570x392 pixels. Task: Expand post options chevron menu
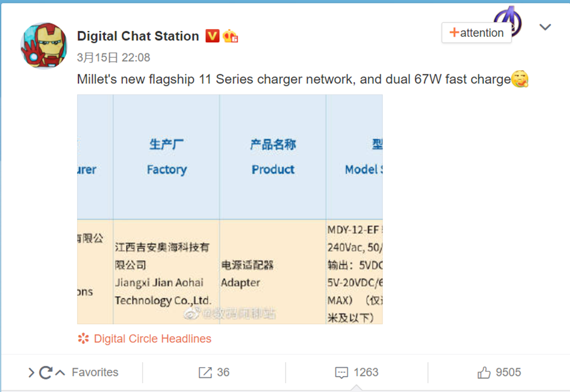tap(545, 27)
